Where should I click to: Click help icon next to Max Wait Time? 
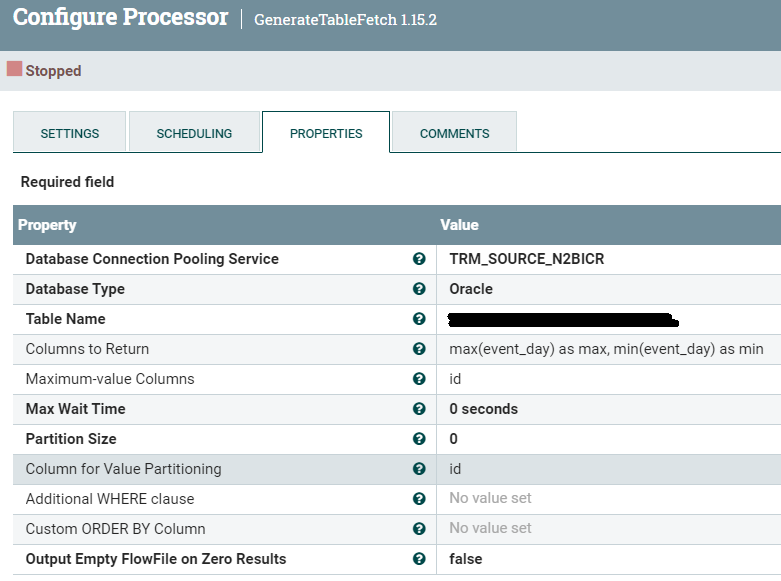(419, 409)
